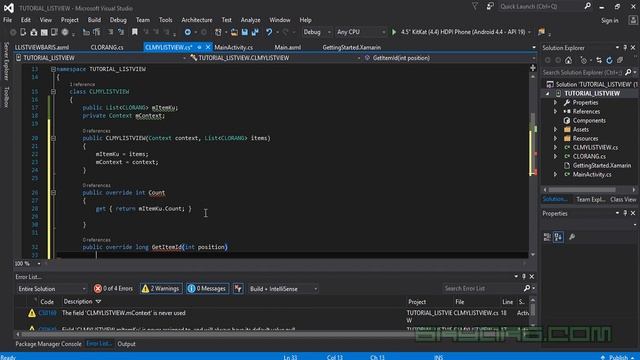
Task: Click the feedback icon beside Quick Launch
Action: point(490,6)
